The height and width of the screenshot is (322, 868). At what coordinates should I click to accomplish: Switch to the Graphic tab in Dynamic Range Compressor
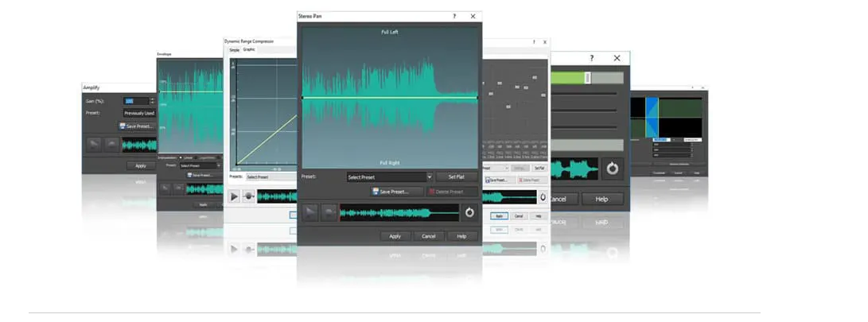[249, 50]
